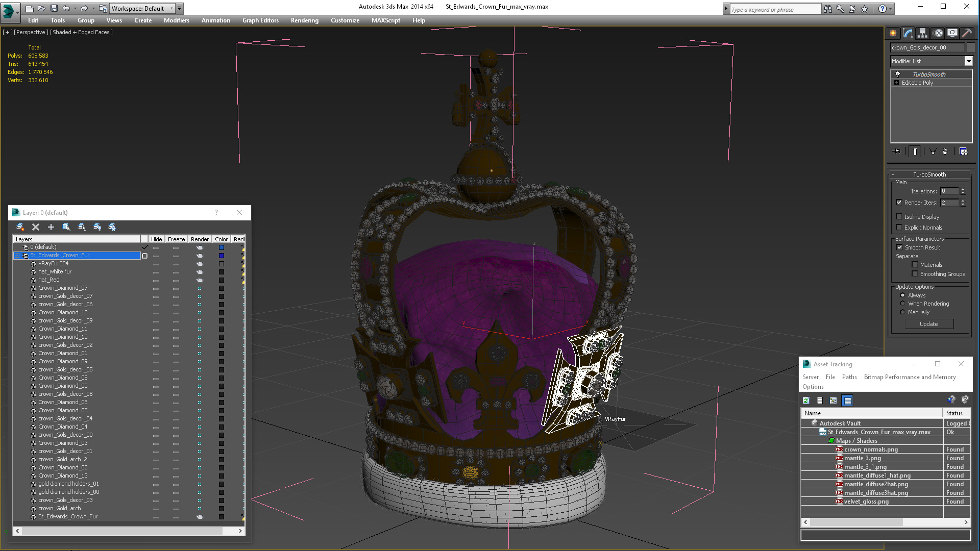980x551 pixels.
Task: Delete highlighted layer X icon in Layer dialog
Action: pyautogui.click(x=36, y=227)
